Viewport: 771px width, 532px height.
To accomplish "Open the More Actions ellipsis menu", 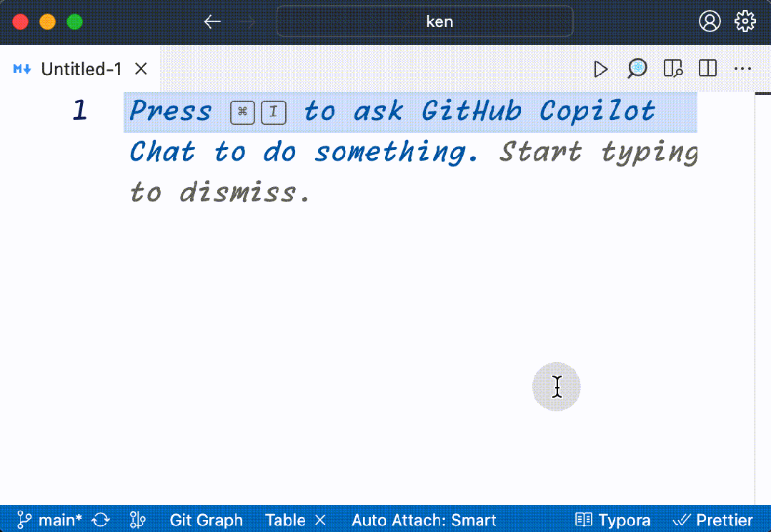I will 742,69.
